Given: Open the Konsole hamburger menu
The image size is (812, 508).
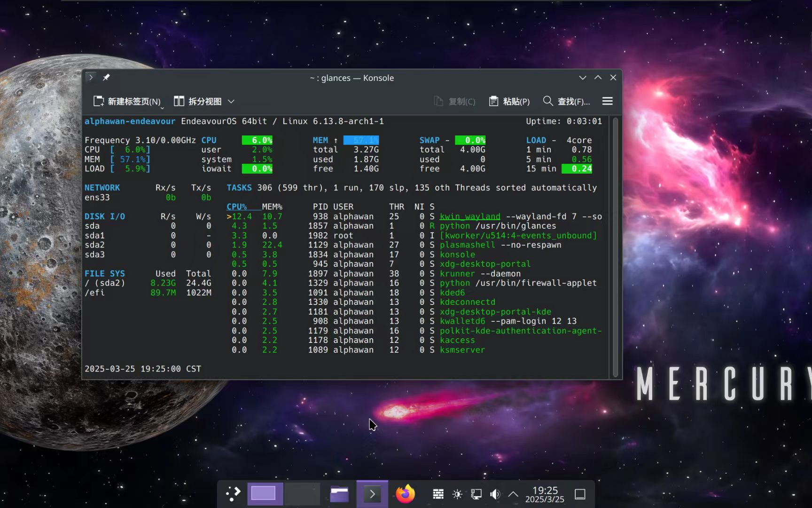Looking at the screenshot, I should pos(608,101).
